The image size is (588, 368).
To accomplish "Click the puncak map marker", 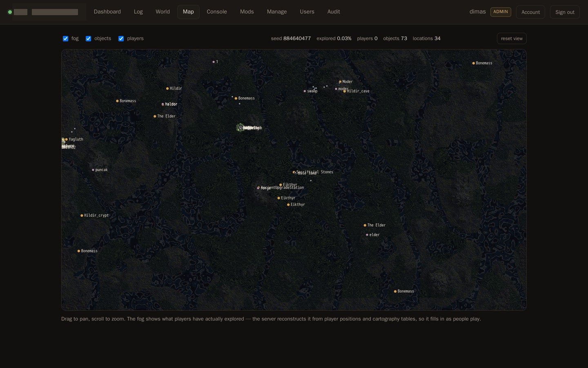I will click(x=93, y=170).
